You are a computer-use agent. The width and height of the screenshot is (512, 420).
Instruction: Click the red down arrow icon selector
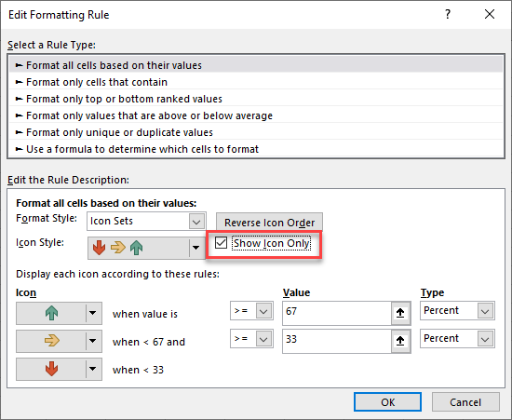pyautogui.click(x=59, y=369)
